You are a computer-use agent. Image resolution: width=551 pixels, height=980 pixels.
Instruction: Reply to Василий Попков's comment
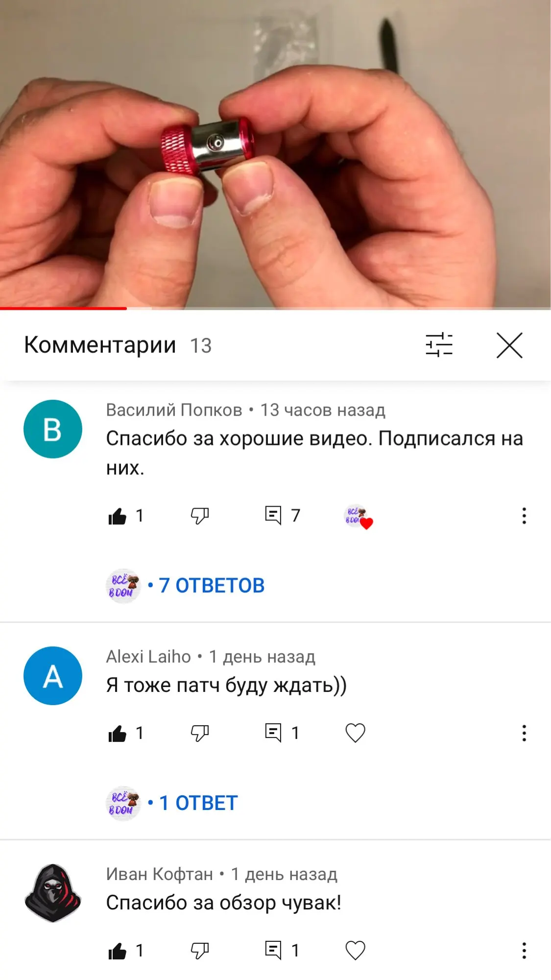coord(273,516)
